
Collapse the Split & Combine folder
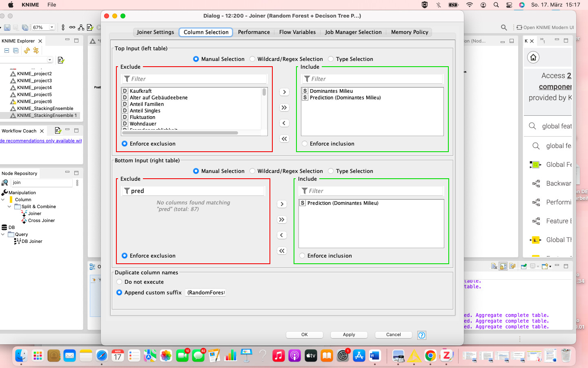pyautogui.click(x=9, y=206)
